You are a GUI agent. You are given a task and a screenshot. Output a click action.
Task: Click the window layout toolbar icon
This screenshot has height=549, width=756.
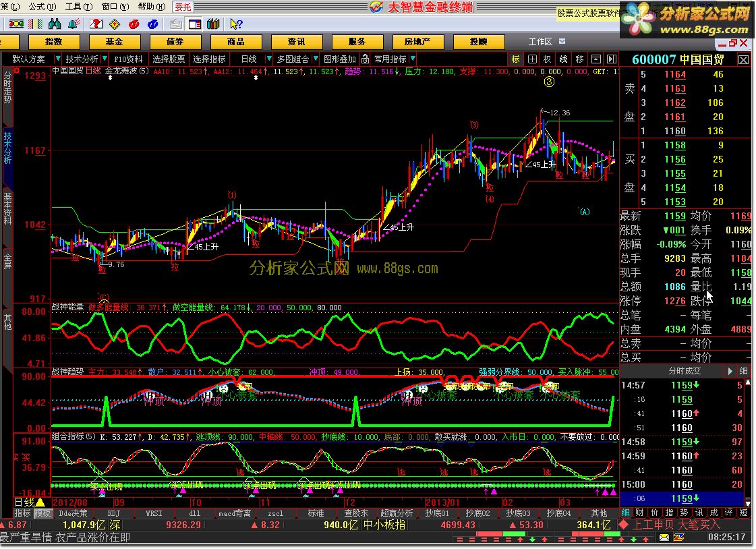click(195, 24)
